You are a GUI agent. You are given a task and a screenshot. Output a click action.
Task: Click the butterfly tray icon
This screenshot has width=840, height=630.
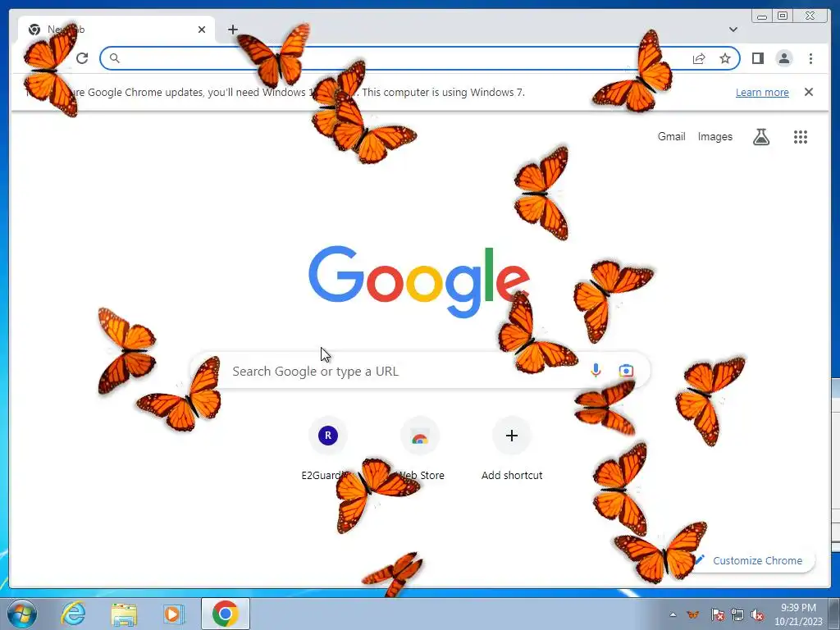coord(692,614)
